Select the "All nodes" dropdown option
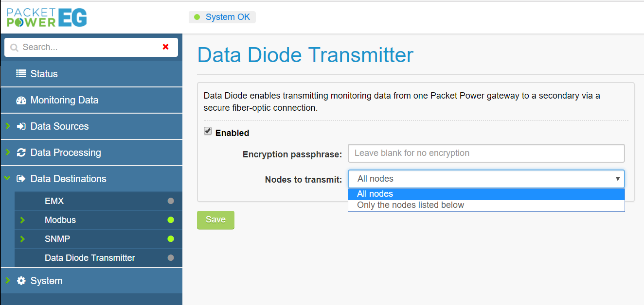644x305 pixels. 375,194
